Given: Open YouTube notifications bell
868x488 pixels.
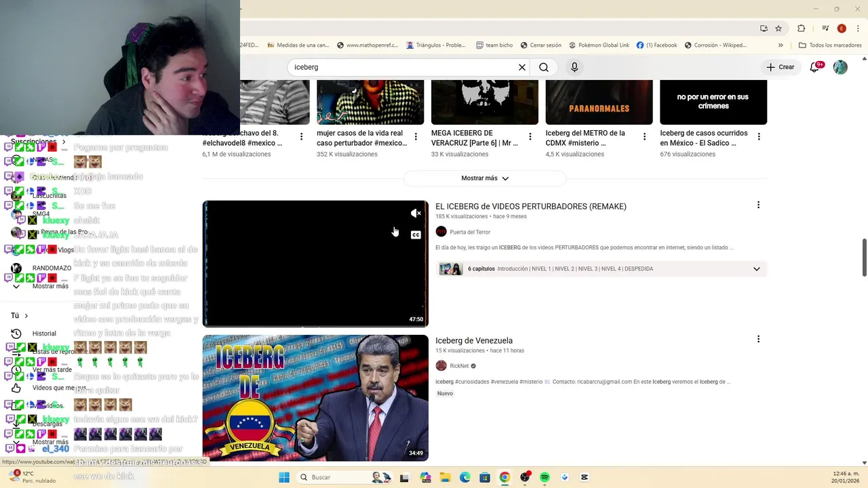Looking at the screenshot, I should click(815, 67).
